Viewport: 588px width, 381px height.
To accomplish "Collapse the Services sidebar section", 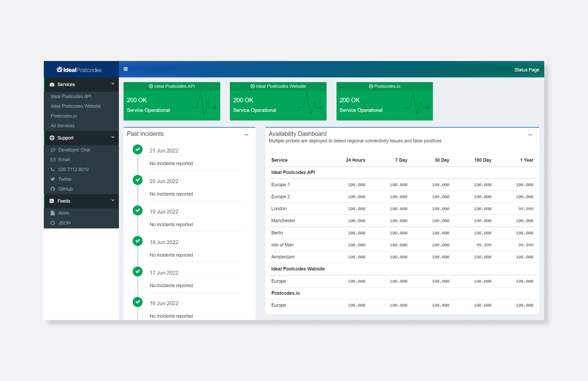I will pos(112,84).
